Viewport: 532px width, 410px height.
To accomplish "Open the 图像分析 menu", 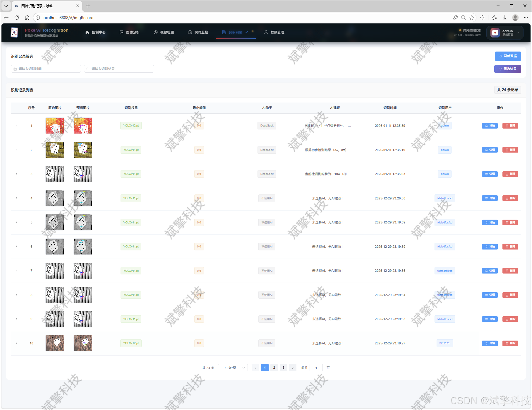I will click(130, 32).
